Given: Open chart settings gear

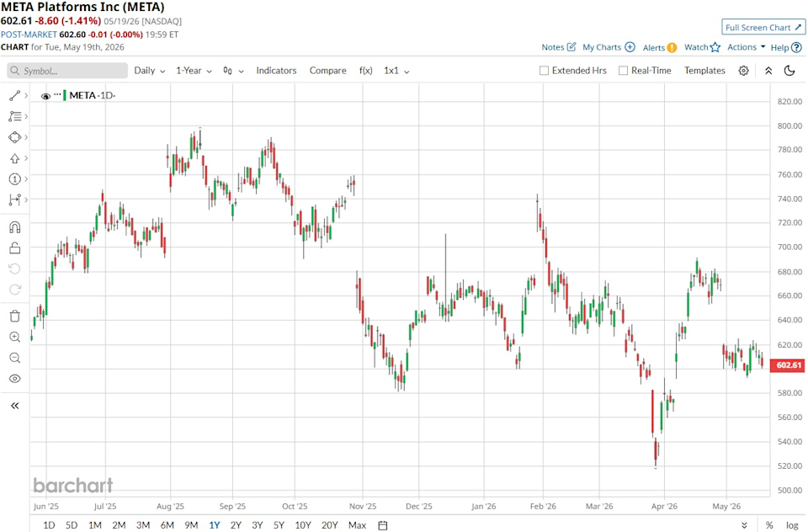Looking at the screenshot, I should pos(743,71).
